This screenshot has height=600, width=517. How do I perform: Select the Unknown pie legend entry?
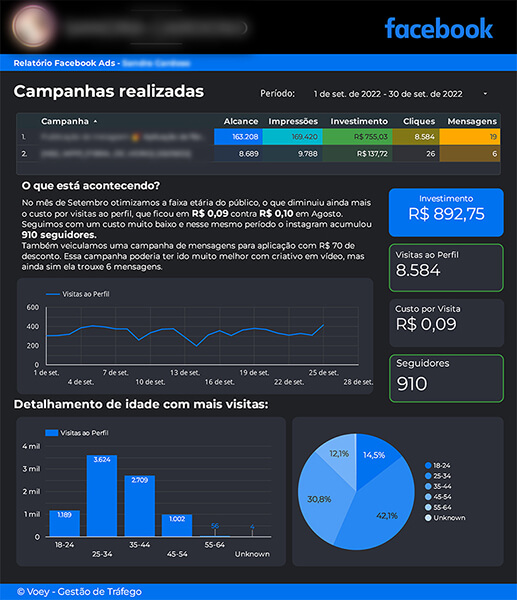click(x=445, y=517)
